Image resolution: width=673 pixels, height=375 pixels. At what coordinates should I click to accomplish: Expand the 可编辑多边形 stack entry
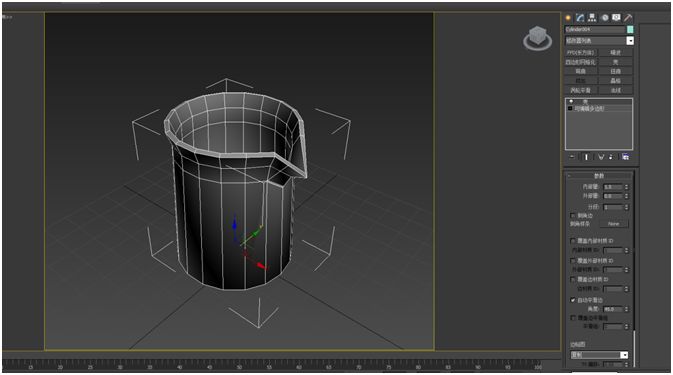coord(570,109)
